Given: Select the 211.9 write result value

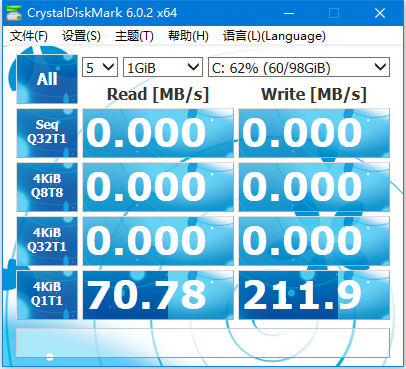Looking at the screenshot, I should click(314, 295).
